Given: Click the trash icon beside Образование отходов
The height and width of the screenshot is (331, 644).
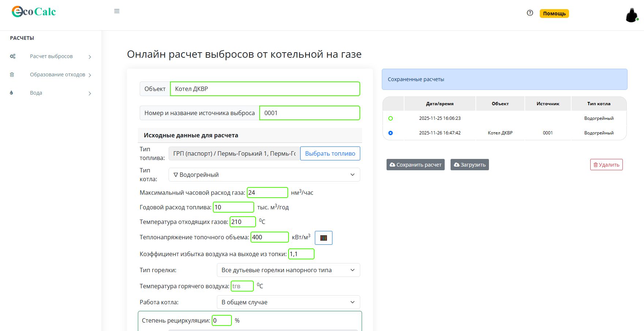Looking at the screenshot, I should click(x=12, y=75).
